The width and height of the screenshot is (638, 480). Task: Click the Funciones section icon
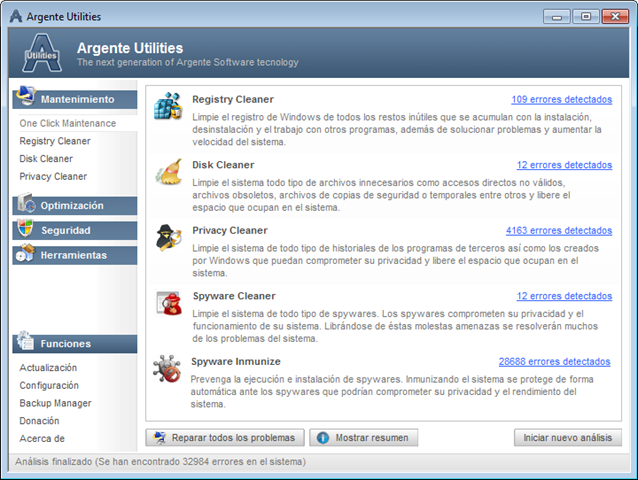click(25, 340)
